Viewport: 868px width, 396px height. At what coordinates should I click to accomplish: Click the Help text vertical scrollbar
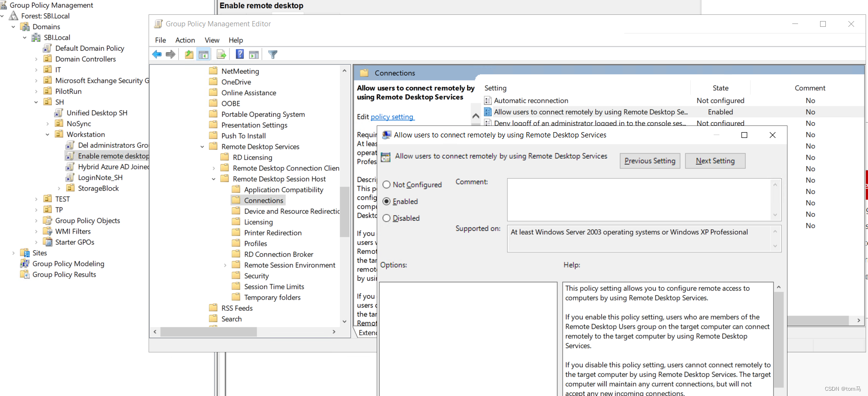(x=779, y=339)
